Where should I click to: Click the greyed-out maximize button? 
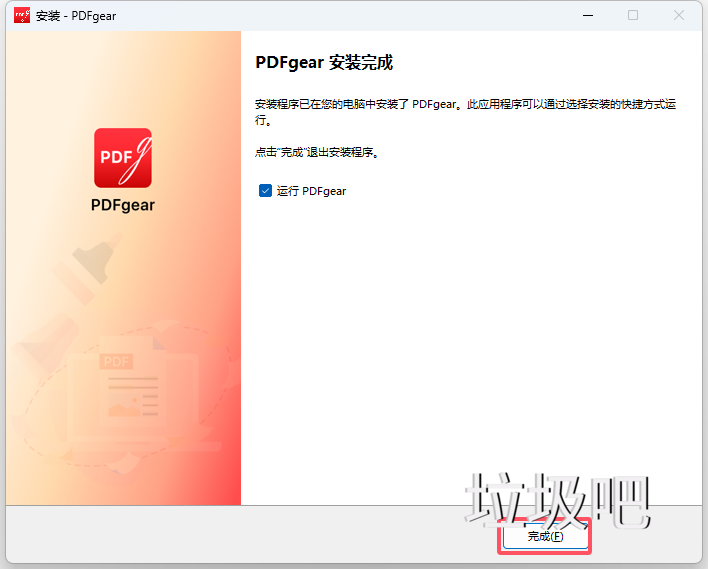[633, 15]
